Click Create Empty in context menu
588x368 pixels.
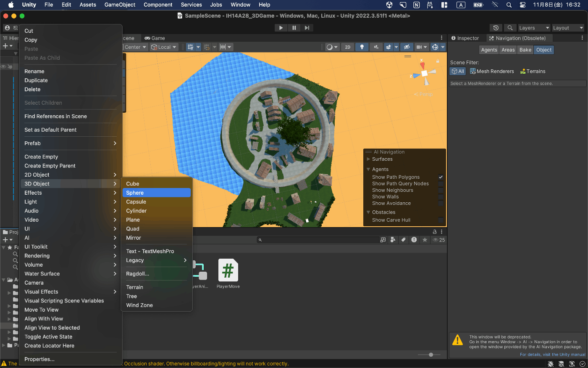point(71,157)
